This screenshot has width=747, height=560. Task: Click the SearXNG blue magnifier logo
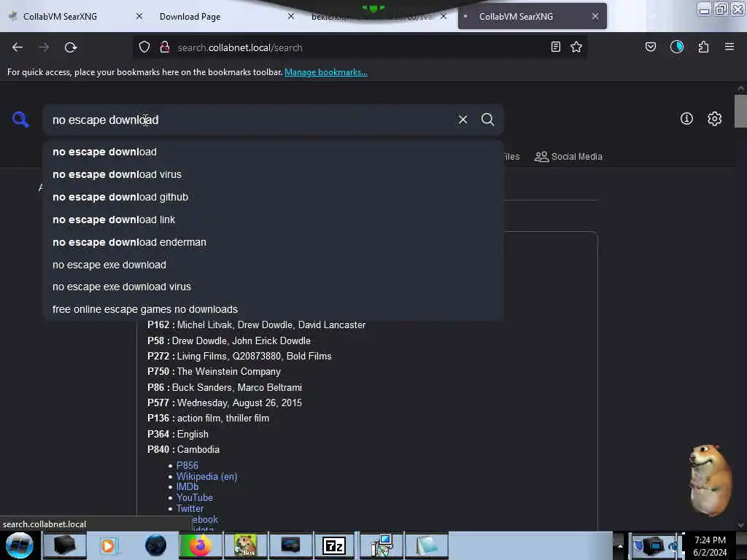[20, 119]
